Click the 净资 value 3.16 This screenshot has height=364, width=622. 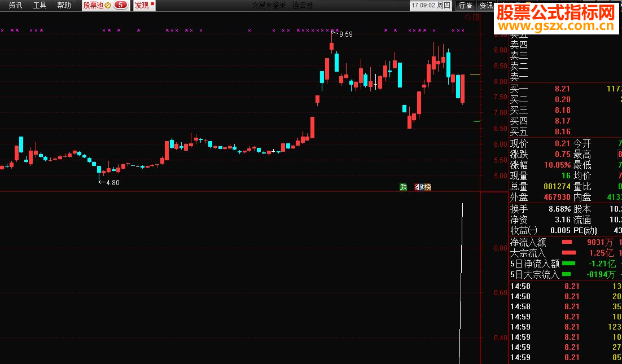click(x=563, y=220)
